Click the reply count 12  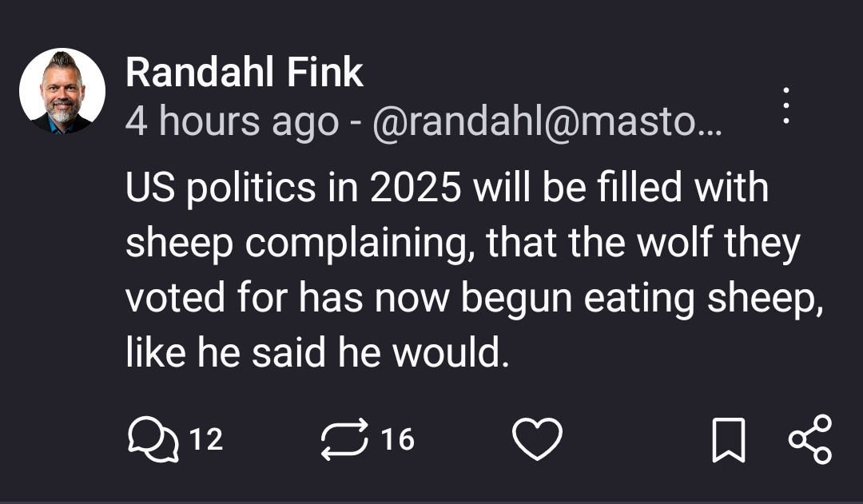click(x=205, y=440)
